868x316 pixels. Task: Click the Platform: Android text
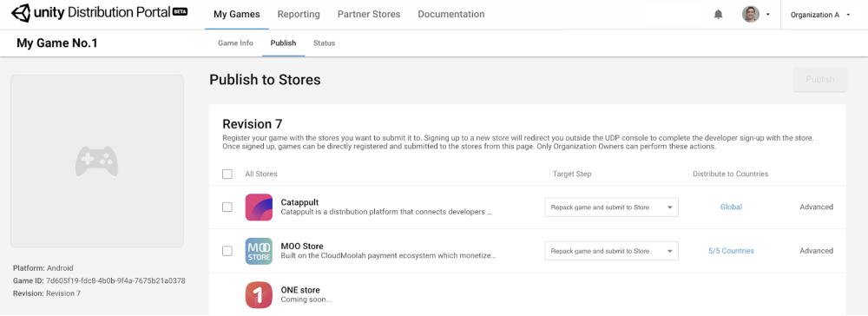click(x=43, y=268)
